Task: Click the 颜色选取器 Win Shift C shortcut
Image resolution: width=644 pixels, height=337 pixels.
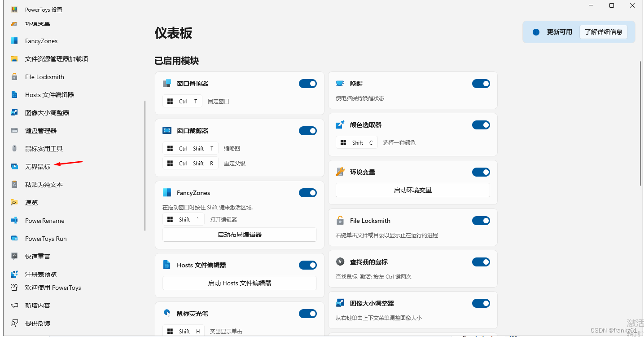Action: [357, 143]
